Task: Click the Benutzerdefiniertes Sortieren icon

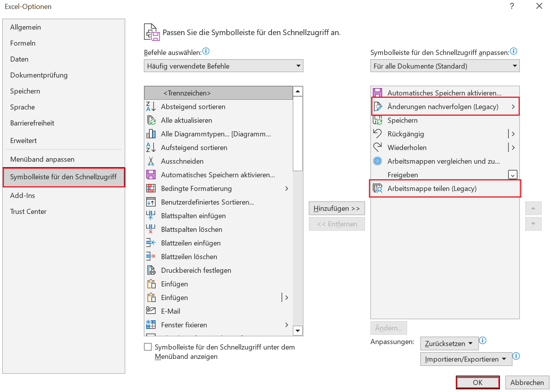Action: (x=151, y=202)
